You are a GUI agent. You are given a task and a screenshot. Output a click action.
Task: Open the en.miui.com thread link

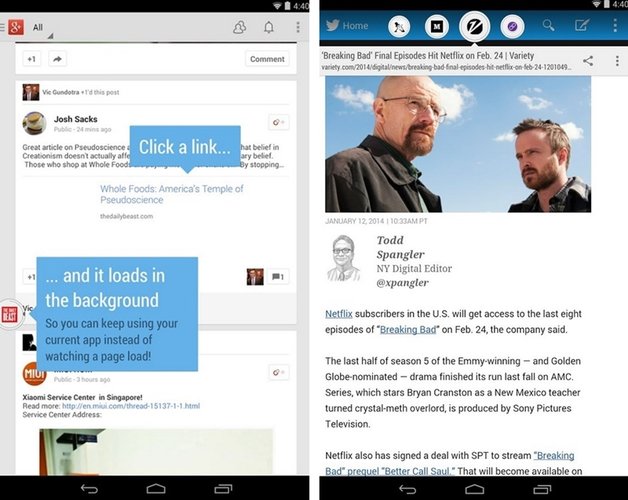pyautogui.click(x=131, y=406)
